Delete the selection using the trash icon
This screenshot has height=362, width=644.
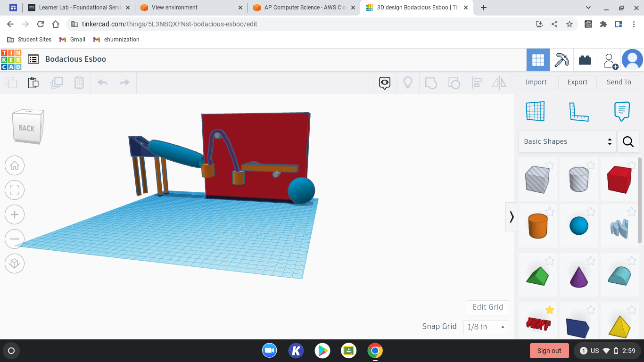coord(79,82)
